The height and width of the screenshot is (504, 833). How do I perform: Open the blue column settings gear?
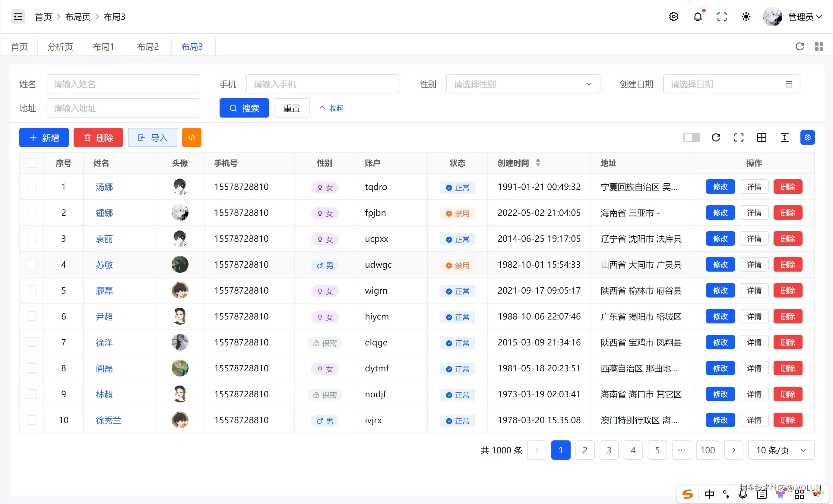(807, 137)
